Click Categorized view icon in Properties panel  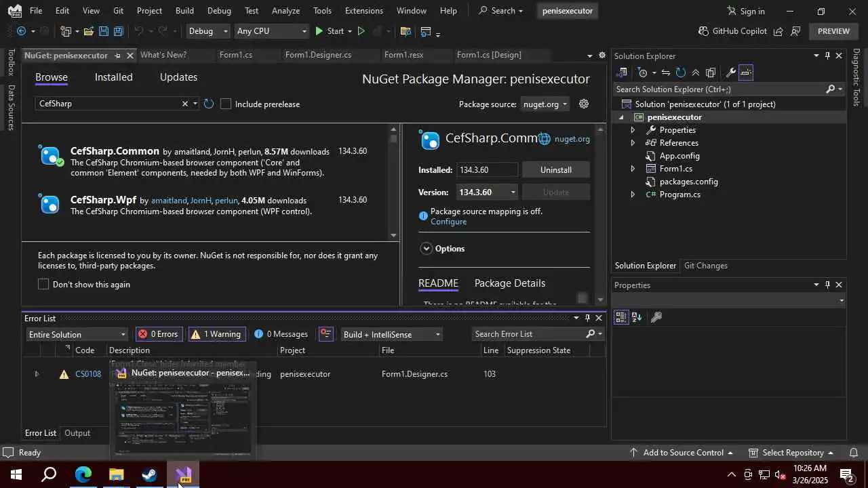point(621,317)
